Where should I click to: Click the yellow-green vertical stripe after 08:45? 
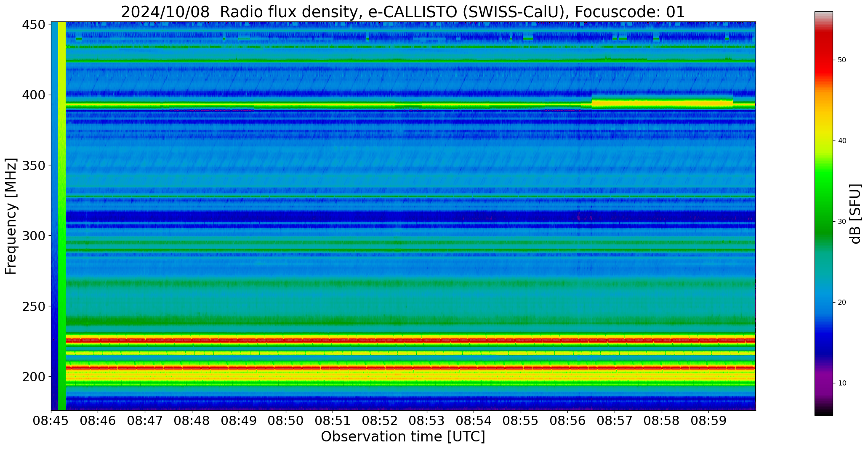(x=62, y=216)
